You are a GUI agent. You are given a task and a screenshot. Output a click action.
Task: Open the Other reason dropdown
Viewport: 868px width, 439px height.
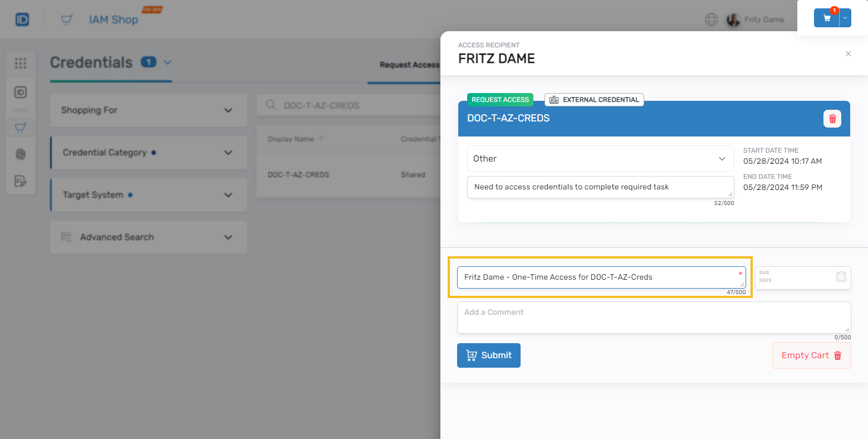(x=600, y=159)
